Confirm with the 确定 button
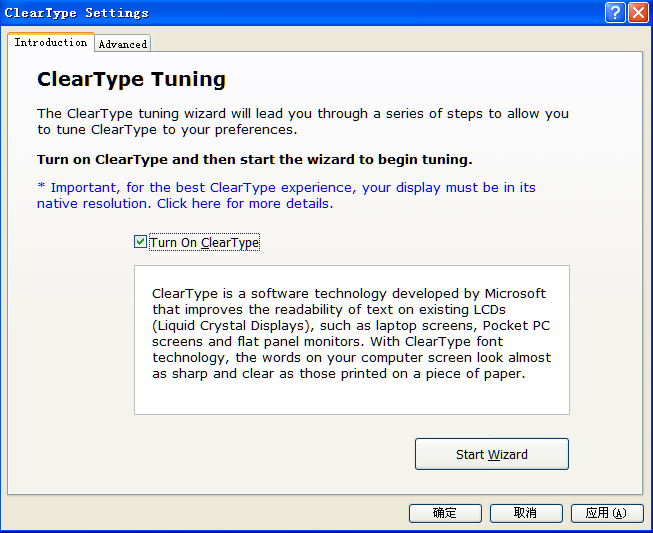 (x=445, y=513)
